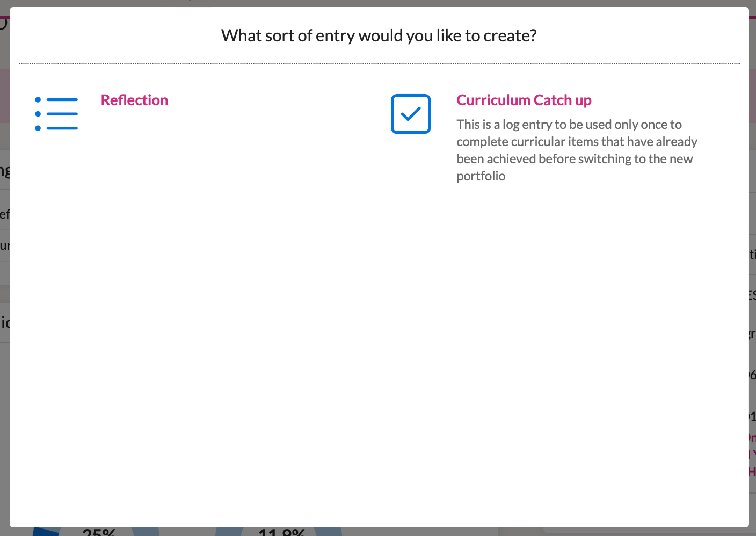Screen dimensions: 756x536
Task: Click the Curriculum Catch up description paragraph
Action: [x=577, y=150]
